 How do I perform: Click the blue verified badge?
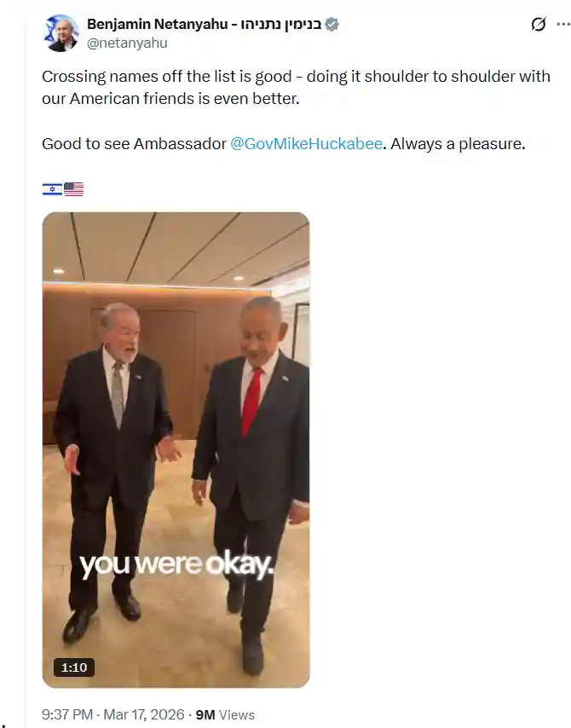332,24
